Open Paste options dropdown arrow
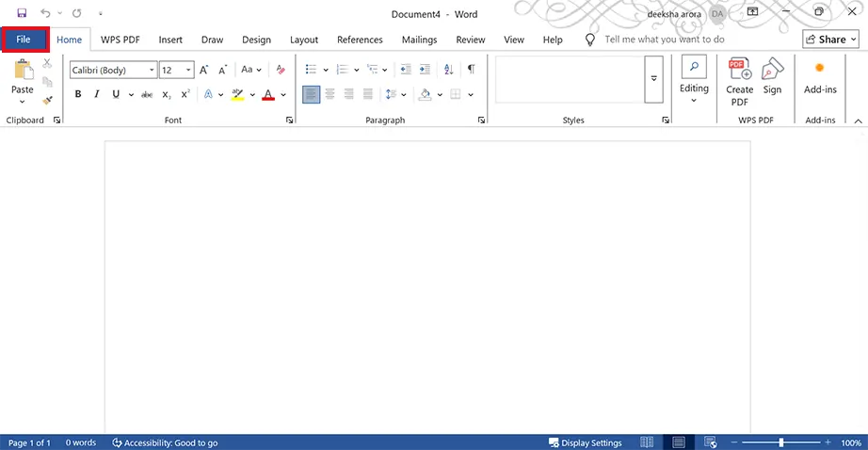The width and height of the screenshot is (868, 450). [x=23, y=102]
